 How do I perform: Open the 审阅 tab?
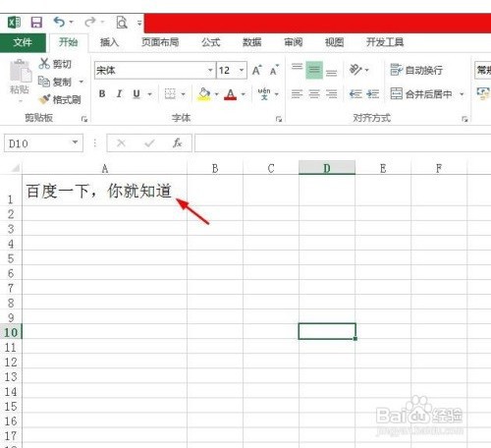(293, 42)
